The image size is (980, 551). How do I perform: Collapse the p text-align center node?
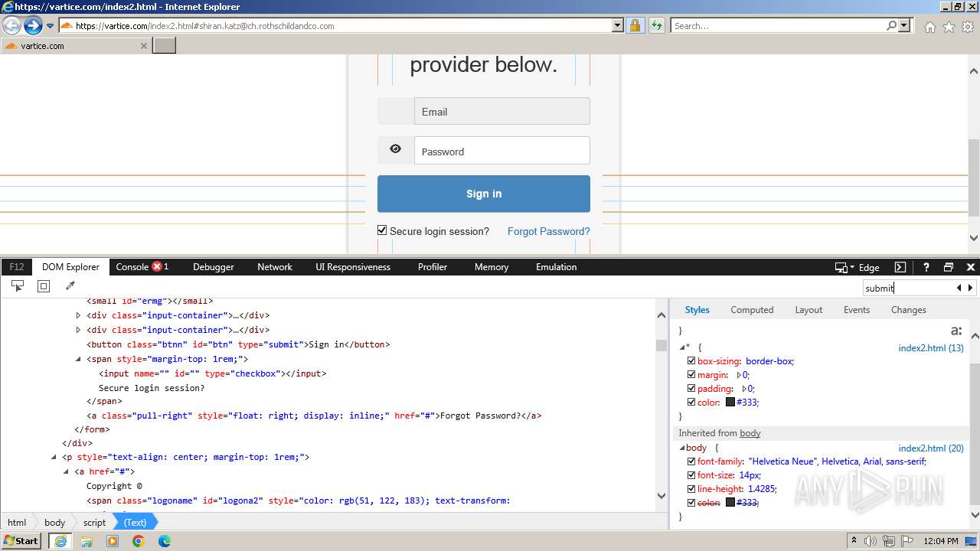(x=54, y=458)
